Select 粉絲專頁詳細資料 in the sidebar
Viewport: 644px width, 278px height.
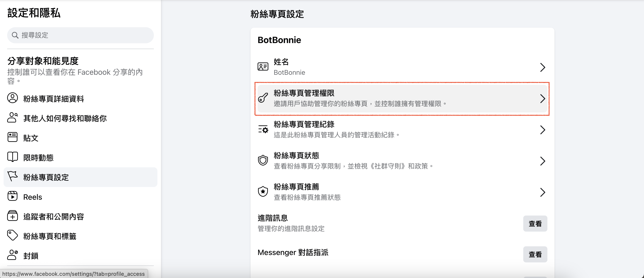pos(53,99)
